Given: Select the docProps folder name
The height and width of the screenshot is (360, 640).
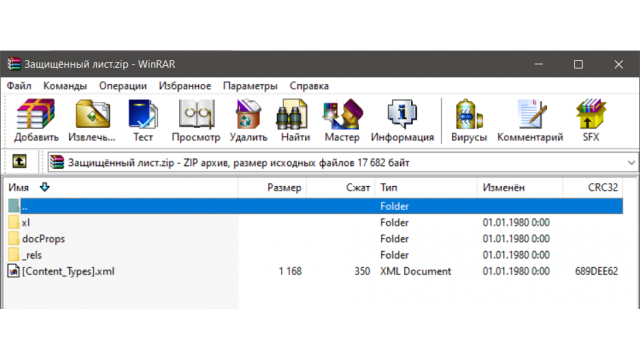Looking at the screenshot, I should tap(43, 239).
